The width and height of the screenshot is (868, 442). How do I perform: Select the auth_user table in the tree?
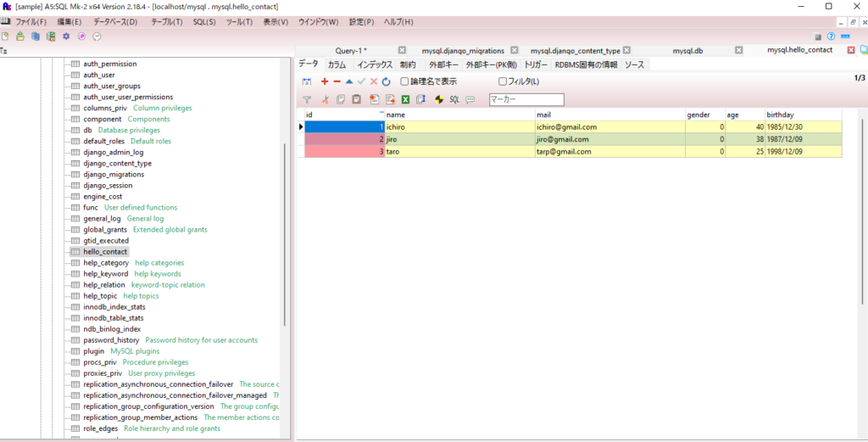click(x=99, y=75)
